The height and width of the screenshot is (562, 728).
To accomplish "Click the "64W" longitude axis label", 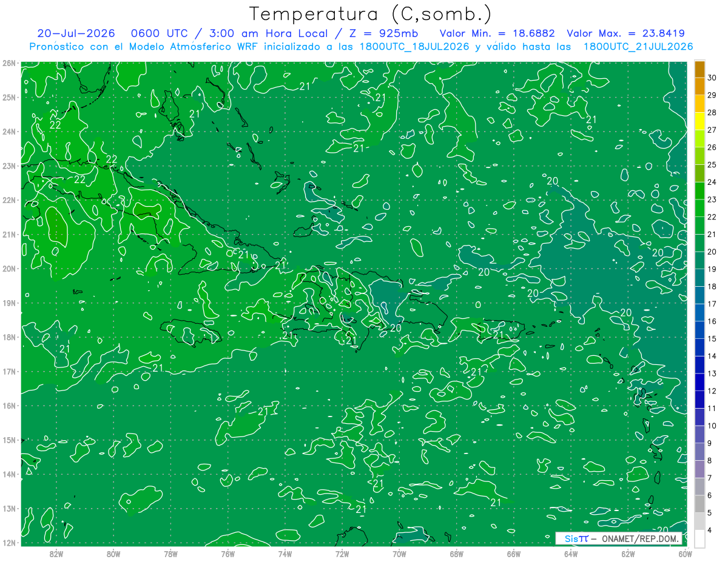I will pos(570,553).
